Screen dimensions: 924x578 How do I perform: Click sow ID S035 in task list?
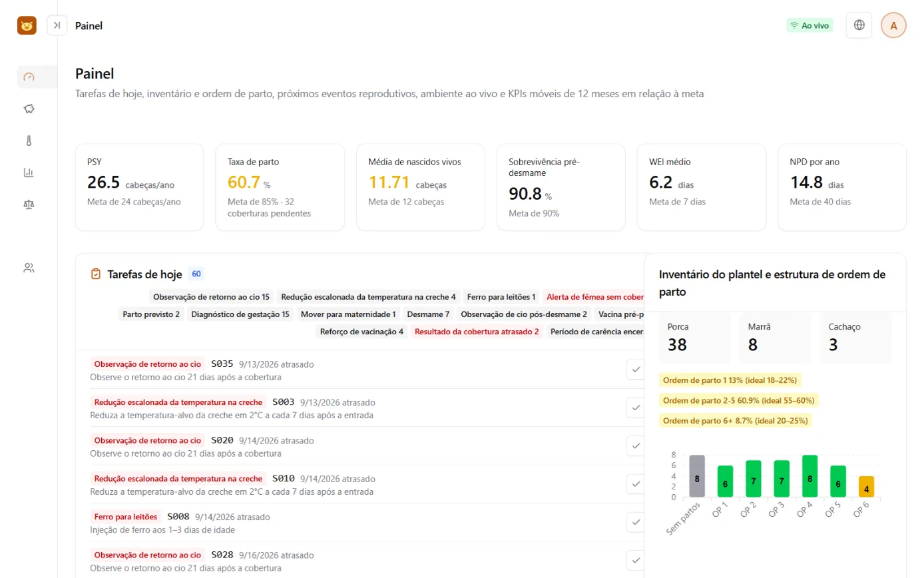coord(222,364)
